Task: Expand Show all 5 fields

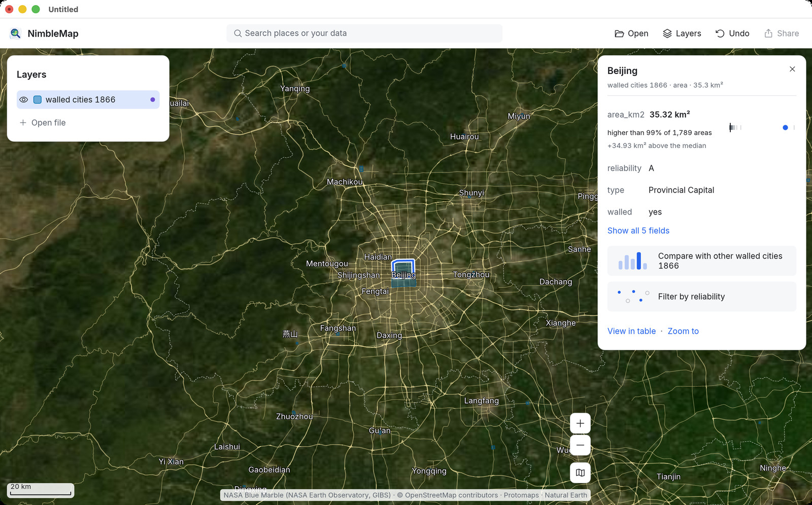Action: pyautogui.click(x=638, y=231)
